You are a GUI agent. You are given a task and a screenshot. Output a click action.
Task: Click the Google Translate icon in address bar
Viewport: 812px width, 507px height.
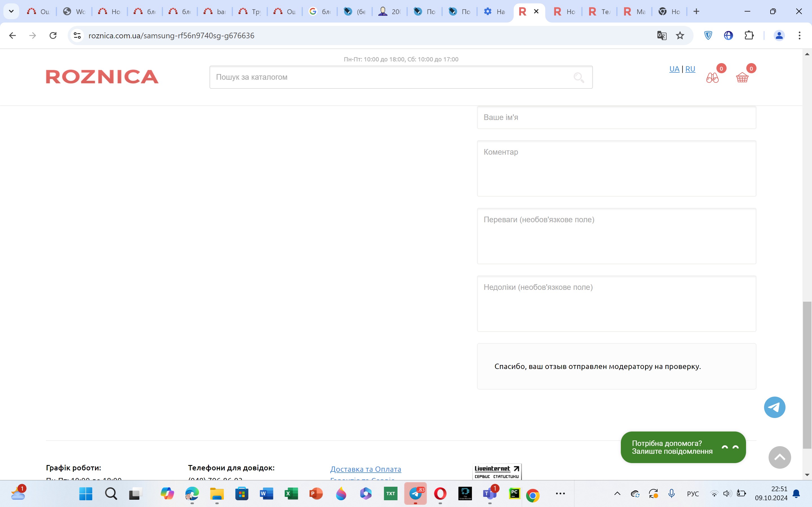pyautogui.click(x=661, y=35)
